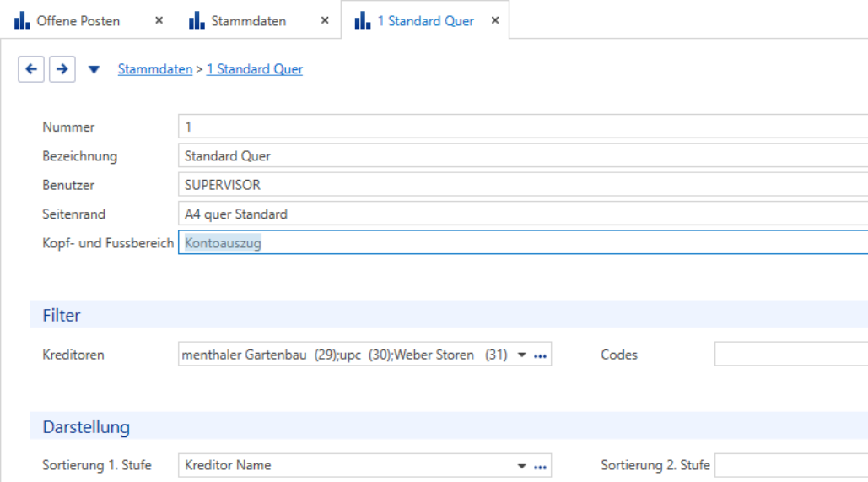Screen dimensions: 868x482
Task: Close the 1 Standard Quer tab
Action: pos(495,20)
